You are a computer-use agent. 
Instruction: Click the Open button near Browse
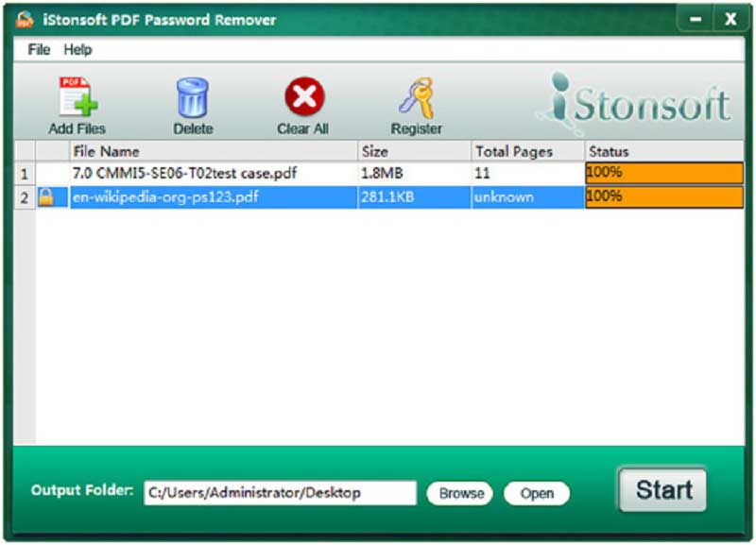click(536, 492)
